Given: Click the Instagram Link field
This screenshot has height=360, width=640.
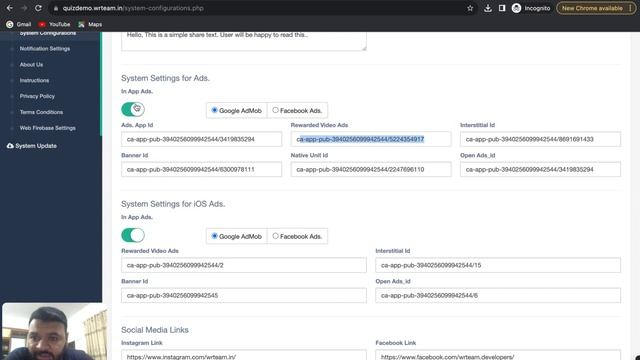Looking at the screenshot, I should (244, 355).
